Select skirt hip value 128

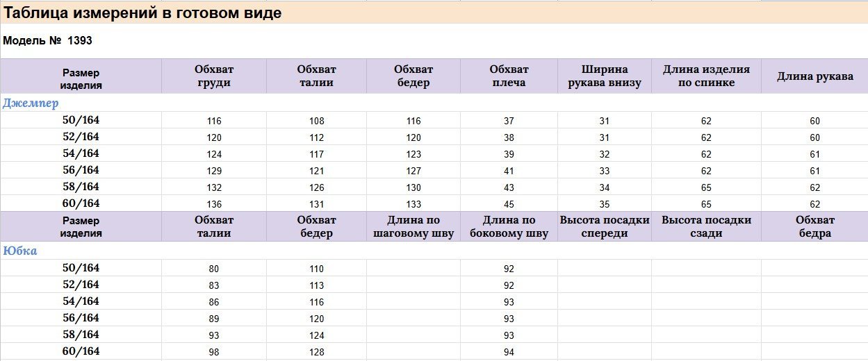316,352
